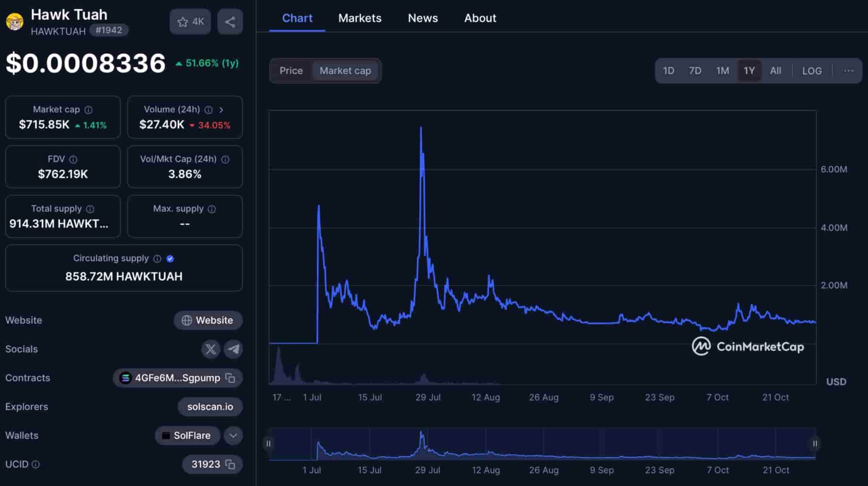Click the Circulating supply info icon
This screenshot has height=486, width=868.
(158, 258)
